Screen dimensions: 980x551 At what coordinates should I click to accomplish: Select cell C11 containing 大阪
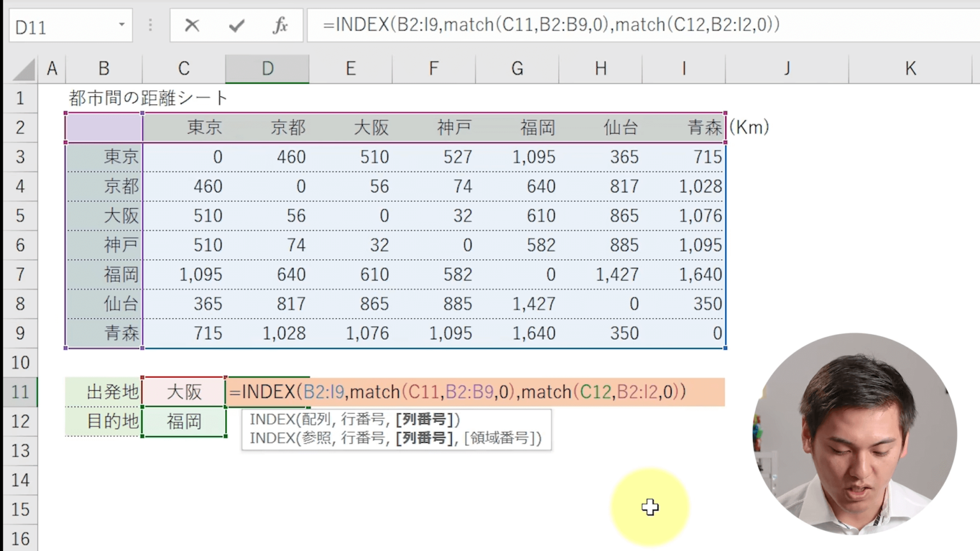coord(184,392)
